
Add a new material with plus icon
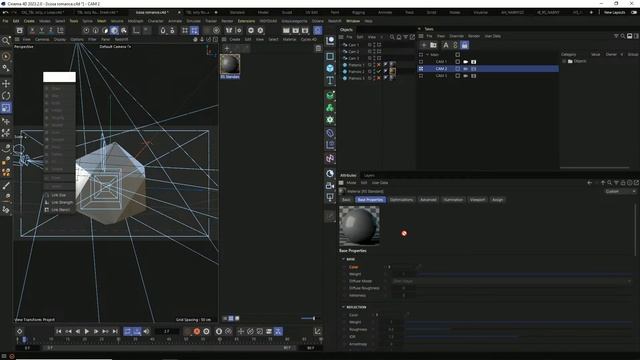[227, 49]
